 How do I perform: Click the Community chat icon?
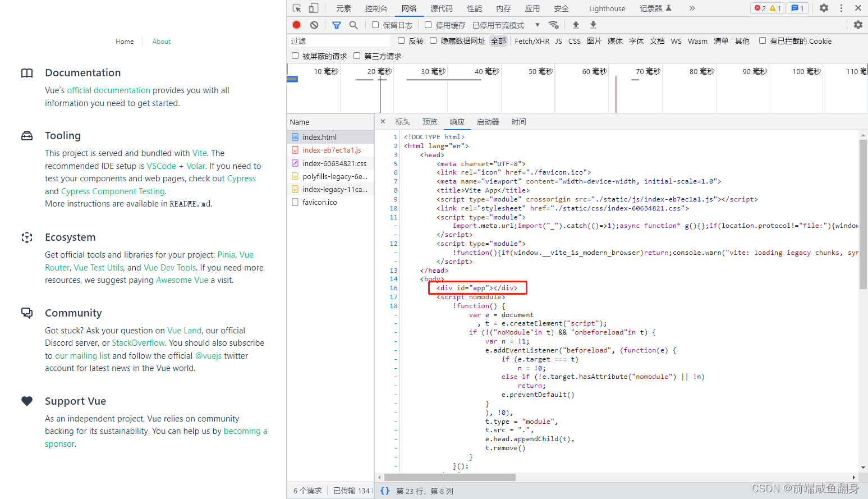pyautogui.click(x=27, y=313)
